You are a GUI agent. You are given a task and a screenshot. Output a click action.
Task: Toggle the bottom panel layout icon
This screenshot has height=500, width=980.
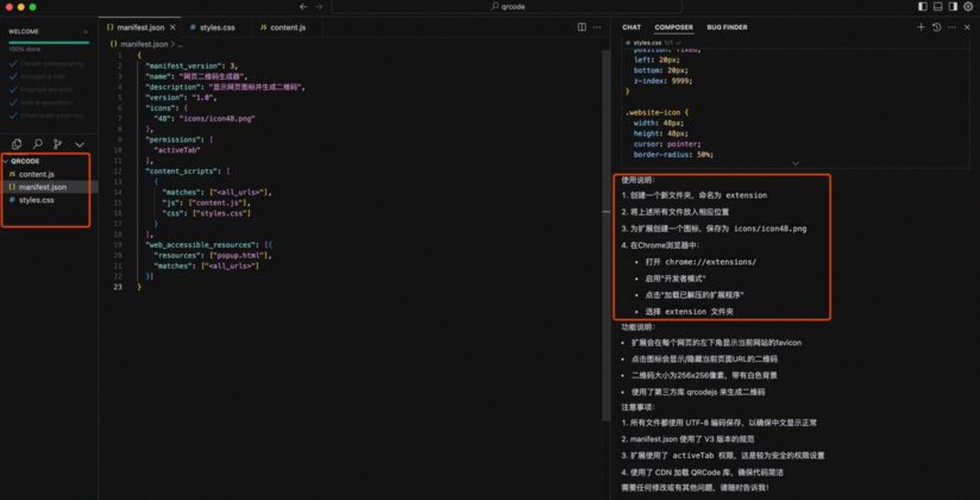pos(938,7)
